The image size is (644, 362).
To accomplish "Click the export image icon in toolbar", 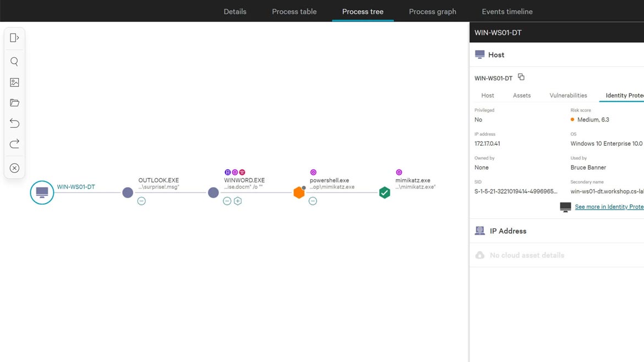I will (14, 83).
